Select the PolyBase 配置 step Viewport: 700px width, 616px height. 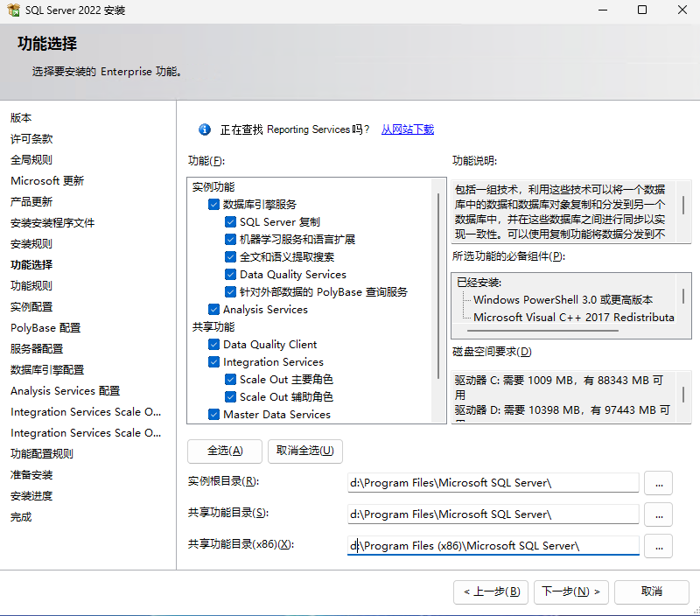[45, 327]
